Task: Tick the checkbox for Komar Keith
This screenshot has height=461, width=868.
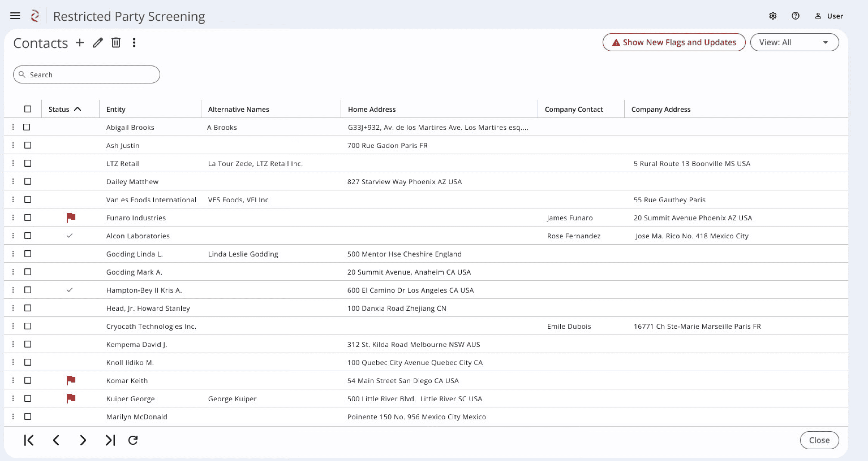Action: (28, 380)
